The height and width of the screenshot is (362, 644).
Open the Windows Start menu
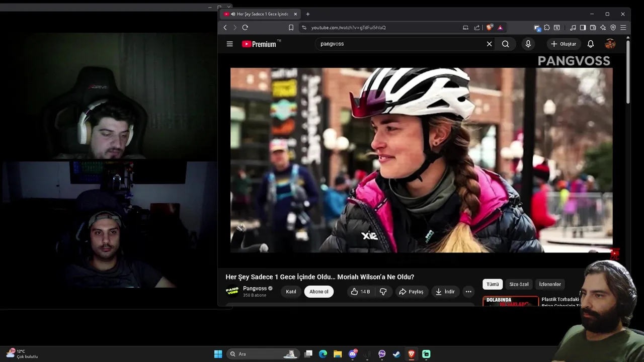[x=218, y=354]
